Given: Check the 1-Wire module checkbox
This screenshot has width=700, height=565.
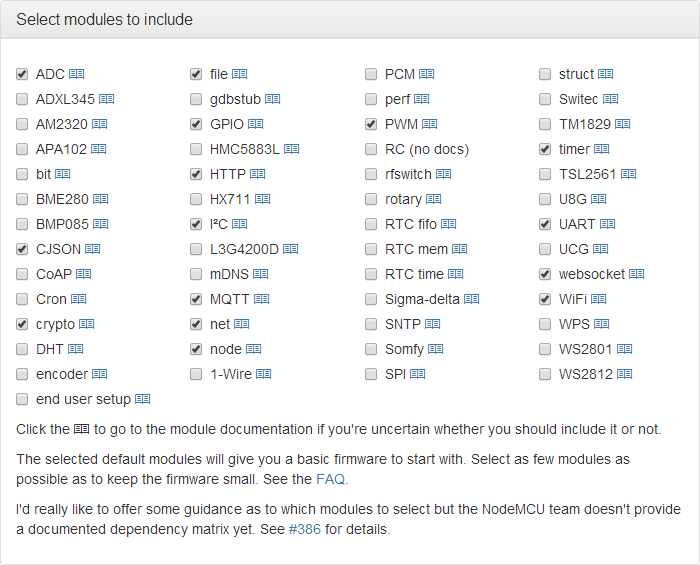Looking at the screenshot, I should 196,374.
